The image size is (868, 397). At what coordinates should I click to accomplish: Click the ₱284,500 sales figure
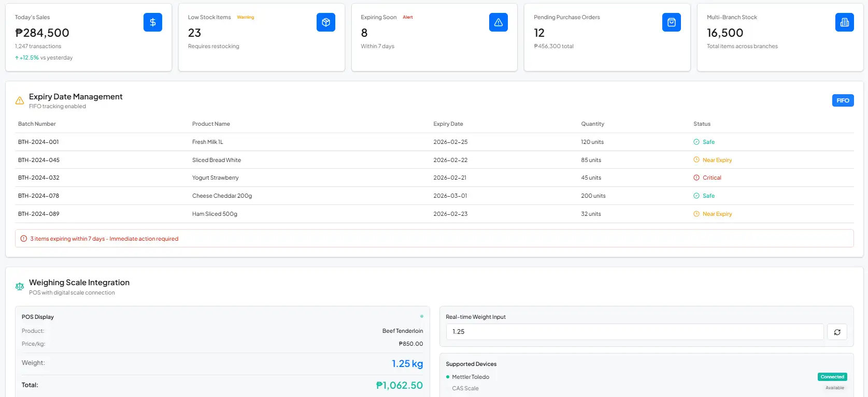coord(42,33)
